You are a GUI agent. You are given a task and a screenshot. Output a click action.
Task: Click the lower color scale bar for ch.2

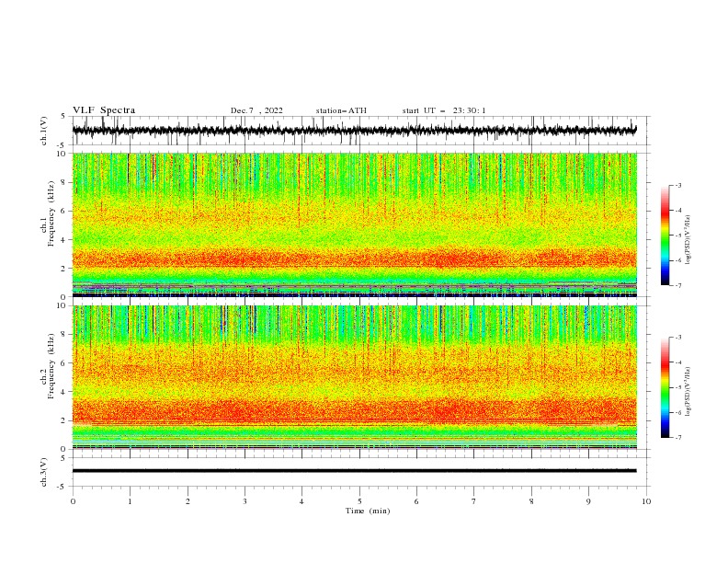click(x=665, y=387)
